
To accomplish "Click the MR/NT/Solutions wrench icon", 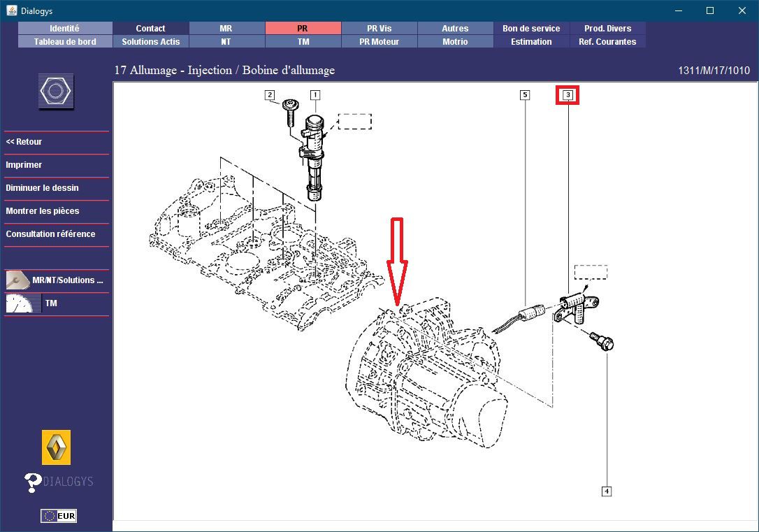I will point(18,280).
